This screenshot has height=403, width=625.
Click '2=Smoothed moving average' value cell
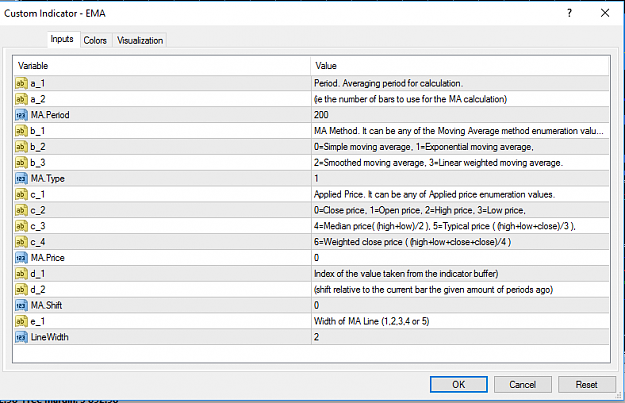tap(460, 163)
